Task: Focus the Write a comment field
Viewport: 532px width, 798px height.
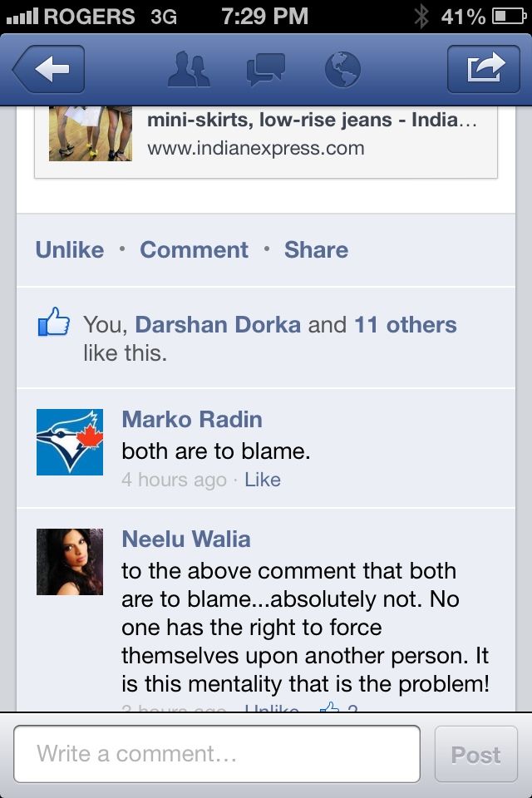Action: 217,754
